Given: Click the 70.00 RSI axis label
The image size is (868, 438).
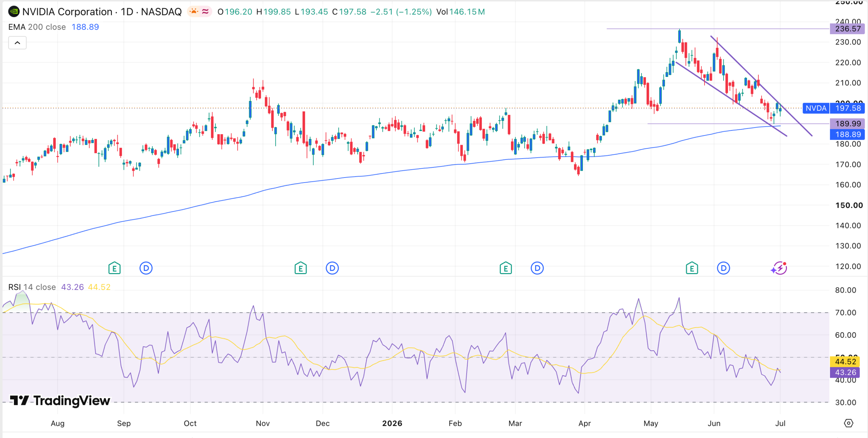Looking at the screenshot, I should click(846, 313).
